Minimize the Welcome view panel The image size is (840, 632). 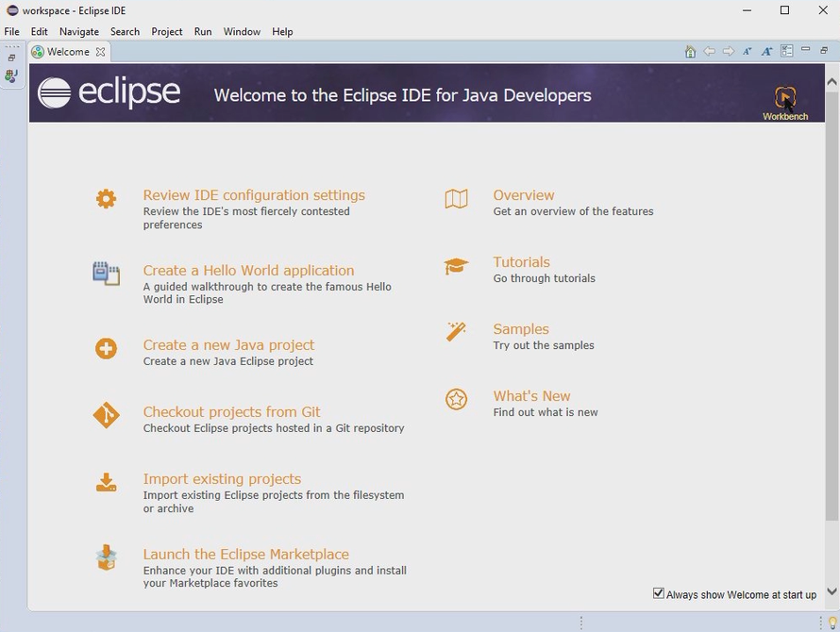pyautogui.click(x=805, y=49)
